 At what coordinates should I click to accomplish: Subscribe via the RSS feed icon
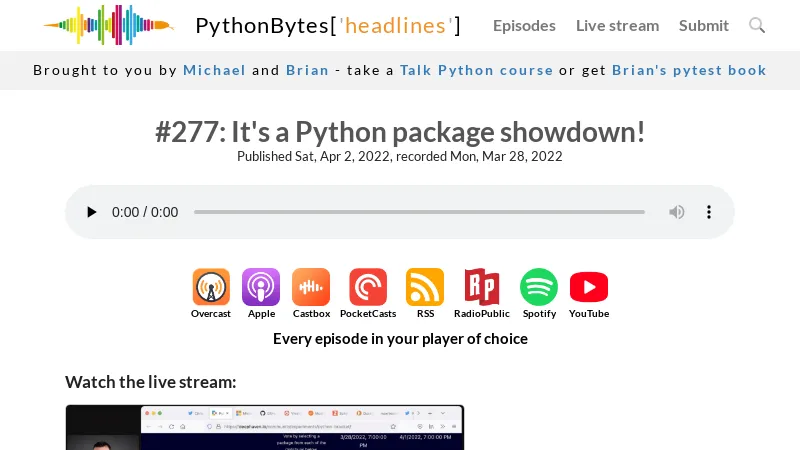(425, 287)
